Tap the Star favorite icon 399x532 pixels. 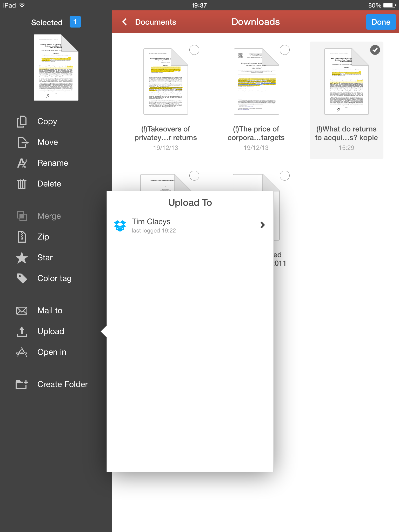click(x=22, y=258)
